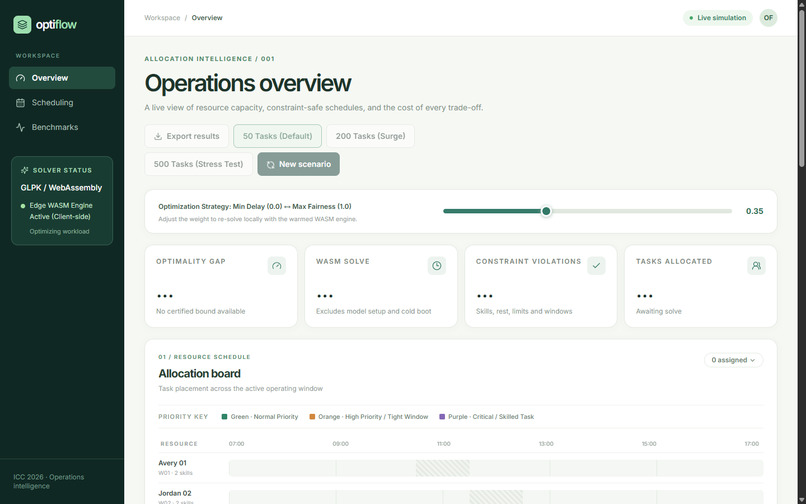Open the Benchmarks sidebar item
Screen dimensions: 806x504
tap(62, 127)
